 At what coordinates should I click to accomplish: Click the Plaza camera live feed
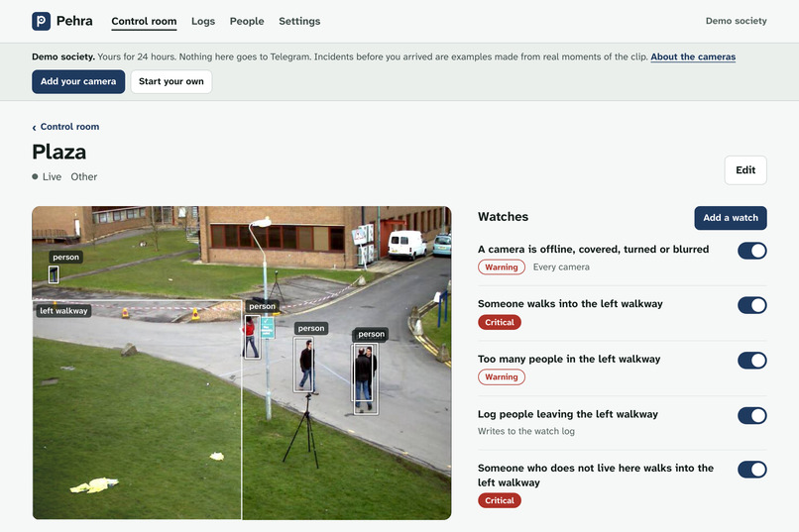tap(242, 363)
